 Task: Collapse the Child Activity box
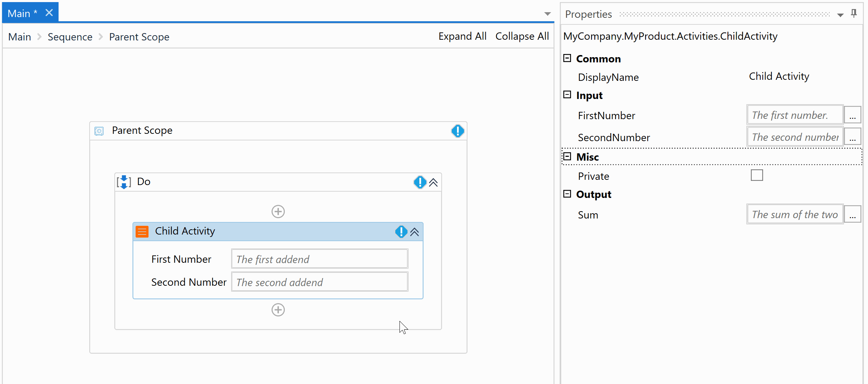(414, 232)
